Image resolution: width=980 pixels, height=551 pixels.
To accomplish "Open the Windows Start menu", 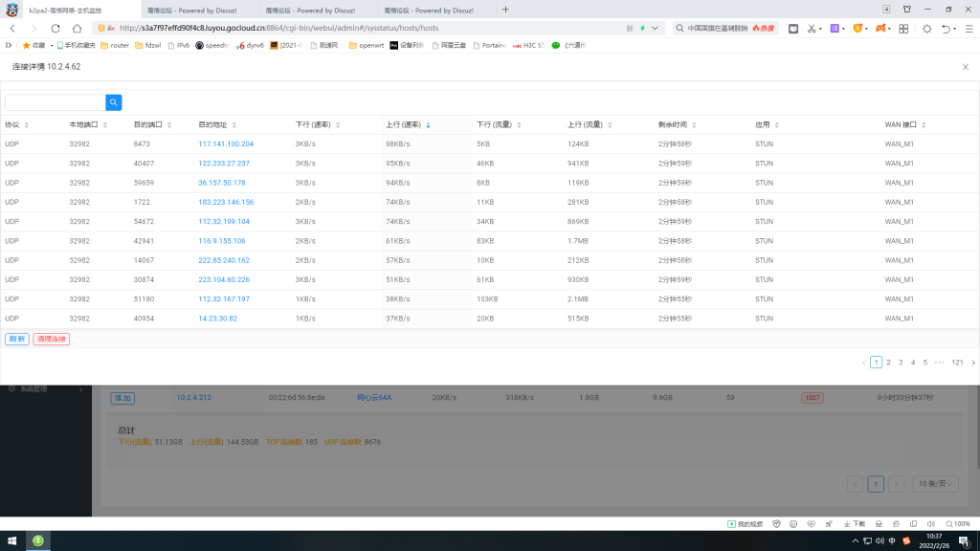I will [11, 541].
